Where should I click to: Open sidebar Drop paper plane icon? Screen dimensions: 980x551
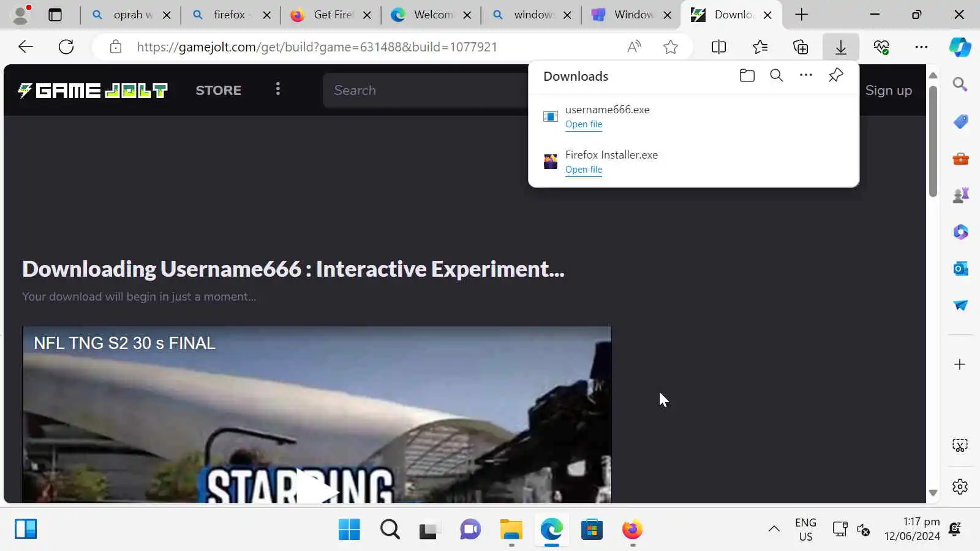(960, 305)
